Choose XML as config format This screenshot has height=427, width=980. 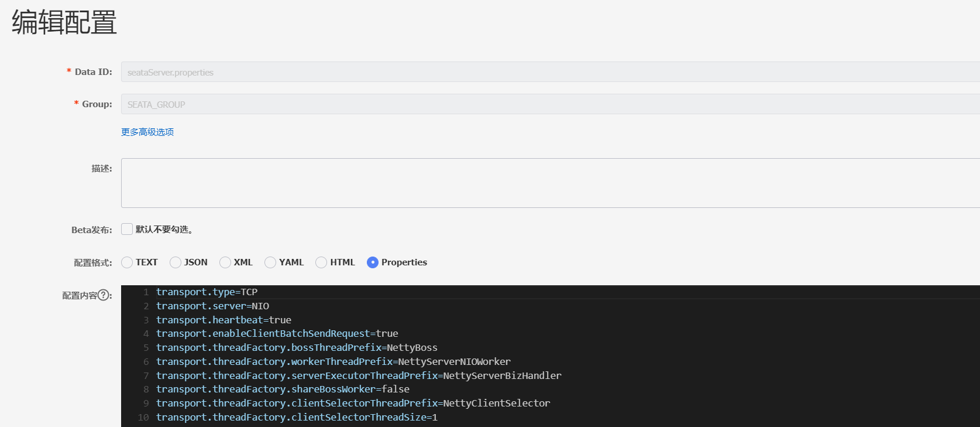tap(225, 262)
